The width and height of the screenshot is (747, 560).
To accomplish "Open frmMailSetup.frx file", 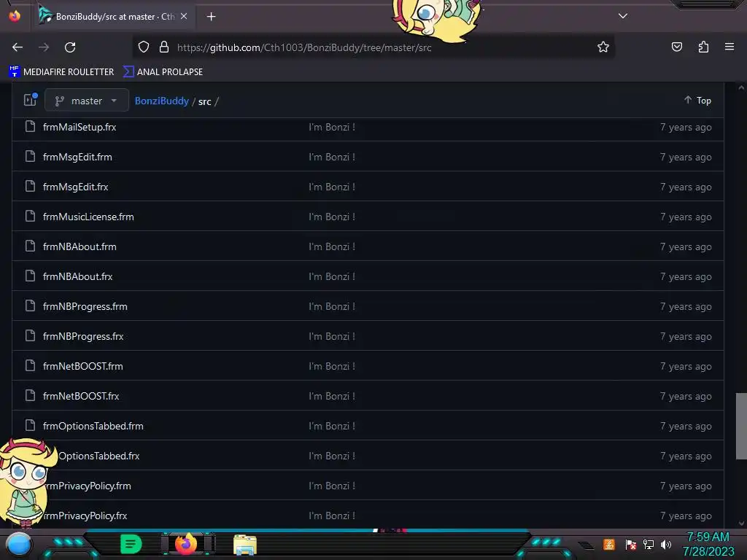I will (80, 127).
